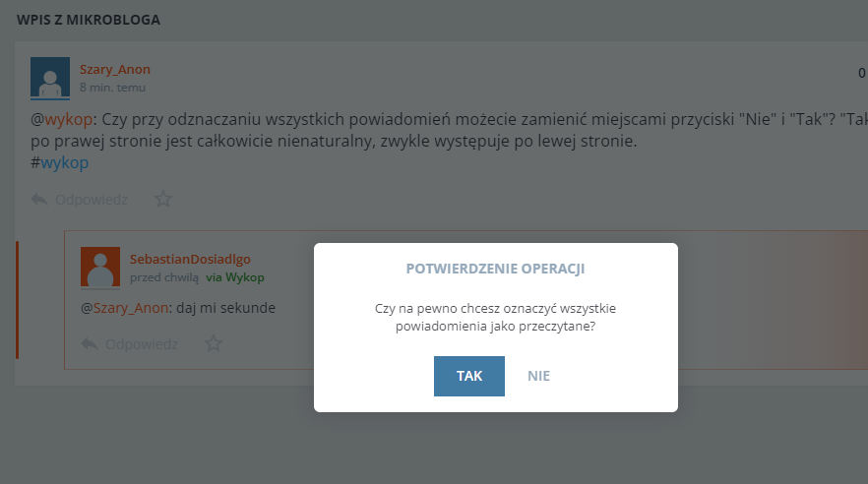The image size is (868, 484).
Task: Click the "8 min. temu" timestamp
Action: 113,88
